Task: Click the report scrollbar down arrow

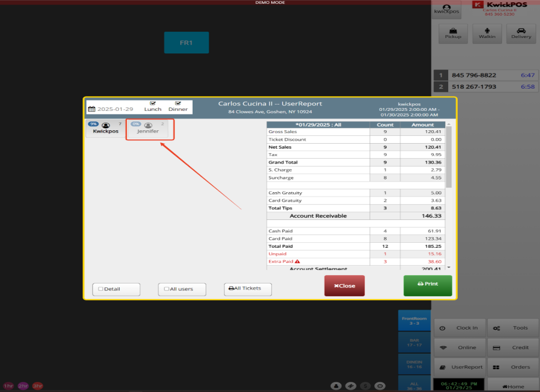Action: (449, 267)
